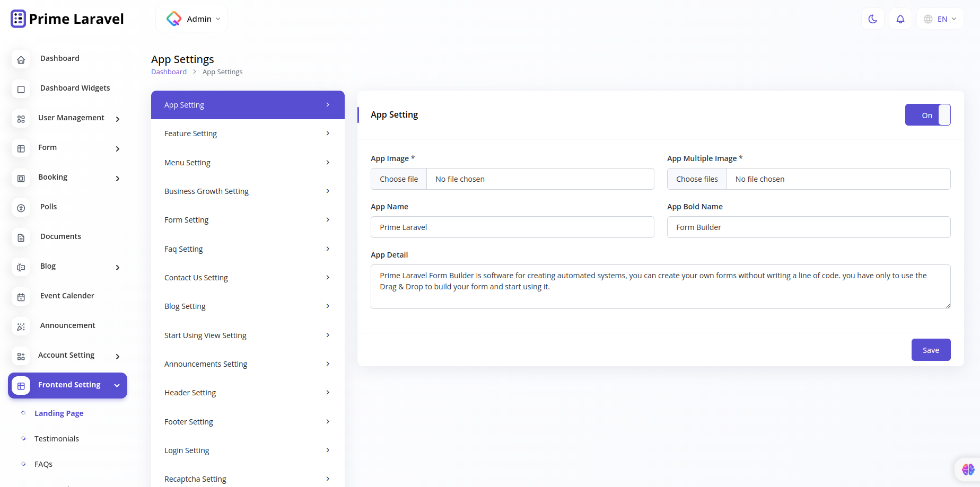Toggle dark mode with the moon icon
The height and width of the screenshot is (487, 980).
tap(872, 19)
